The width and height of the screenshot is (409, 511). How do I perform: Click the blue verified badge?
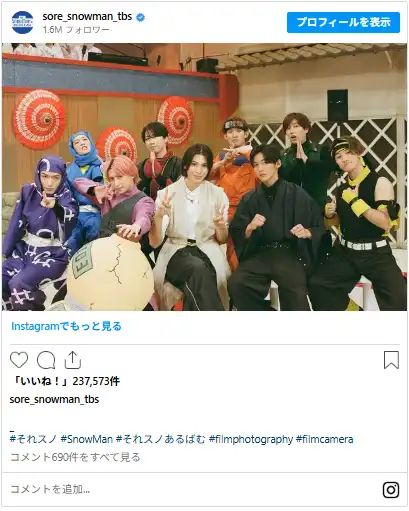coord(141,17)
